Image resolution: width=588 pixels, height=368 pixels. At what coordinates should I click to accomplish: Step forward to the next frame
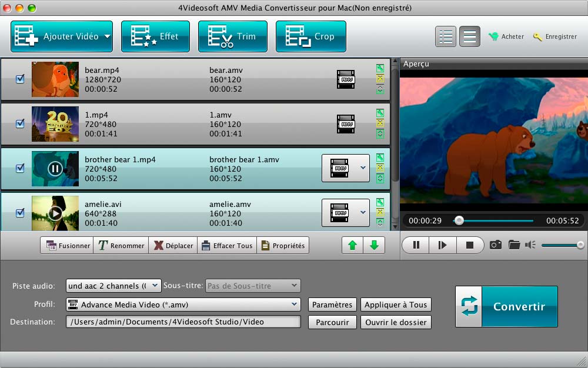coord(443,245)
